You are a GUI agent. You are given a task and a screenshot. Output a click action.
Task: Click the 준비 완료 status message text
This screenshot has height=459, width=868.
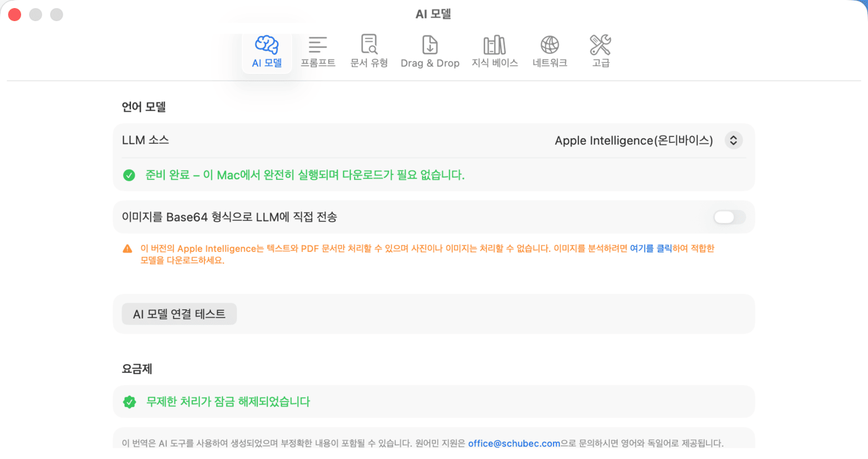(305, 176)
